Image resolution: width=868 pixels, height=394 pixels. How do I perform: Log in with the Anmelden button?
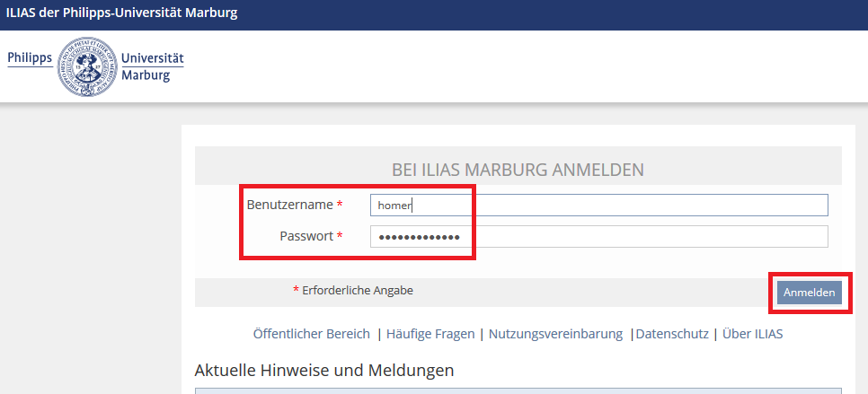point(809,293)
